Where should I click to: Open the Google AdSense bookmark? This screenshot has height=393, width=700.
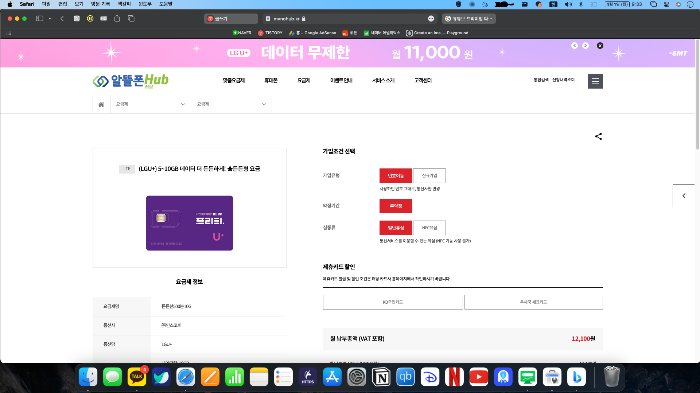tap(312, 33)
